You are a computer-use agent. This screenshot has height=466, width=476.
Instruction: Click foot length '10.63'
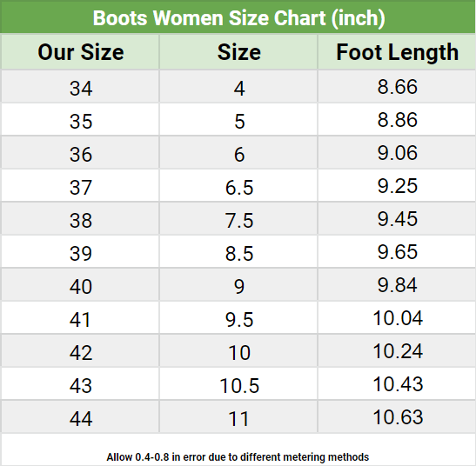point(398,417)
